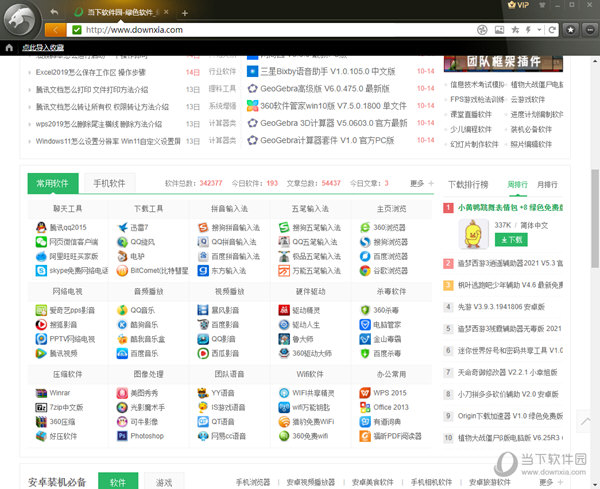Open the browser menu button at top right
600x489 pixels.
[590, 29]
